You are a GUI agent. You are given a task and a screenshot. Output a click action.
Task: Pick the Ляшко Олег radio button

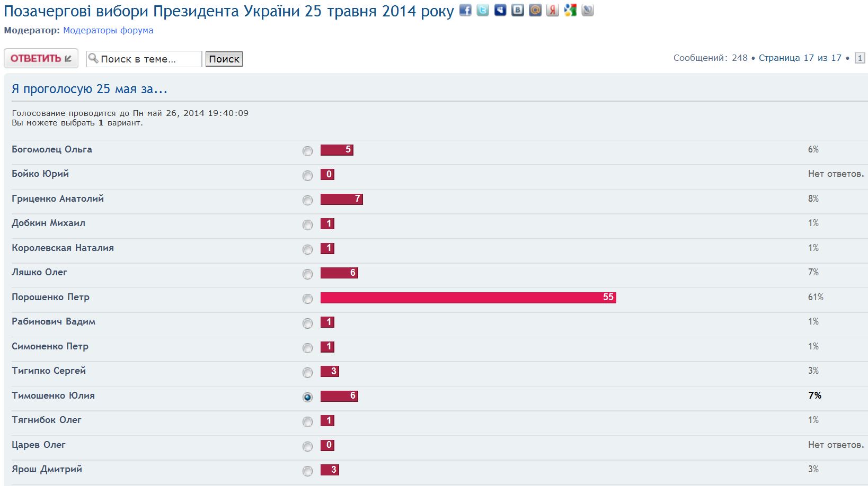307,274
